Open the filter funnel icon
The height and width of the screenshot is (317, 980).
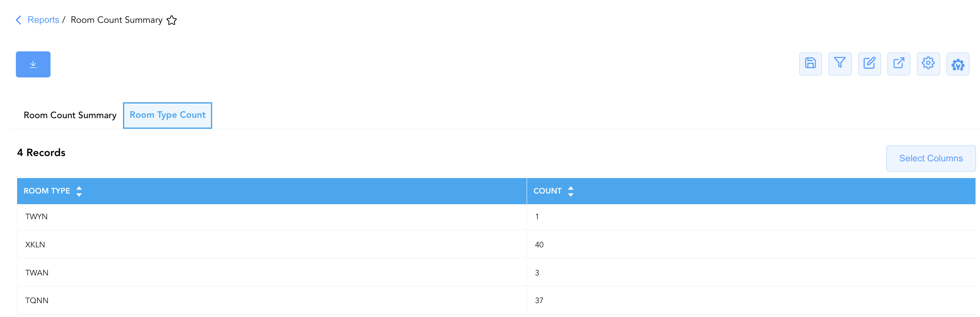pos(840,64)
